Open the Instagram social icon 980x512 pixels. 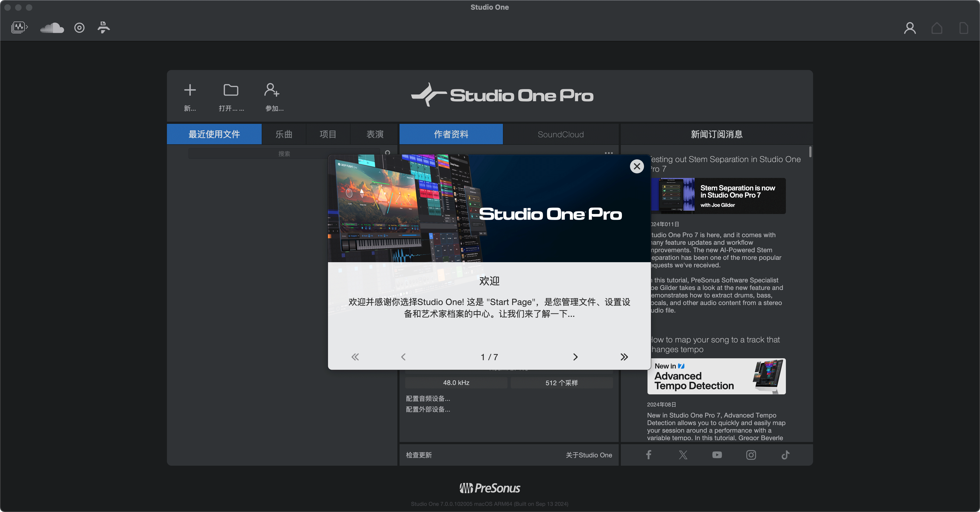pyautogui.click(x=751, y=455)
